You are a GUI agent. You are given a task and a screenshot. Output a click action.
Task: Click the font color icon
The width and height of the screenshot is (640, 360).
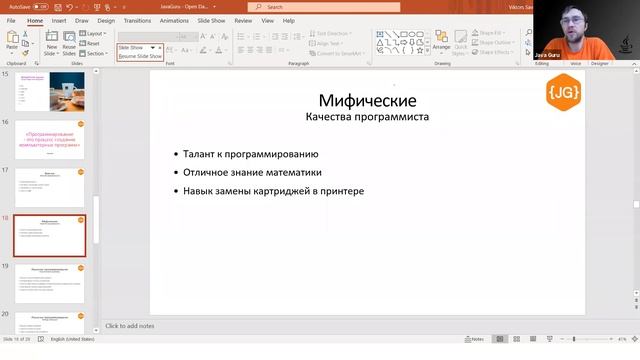pos(219,50)
